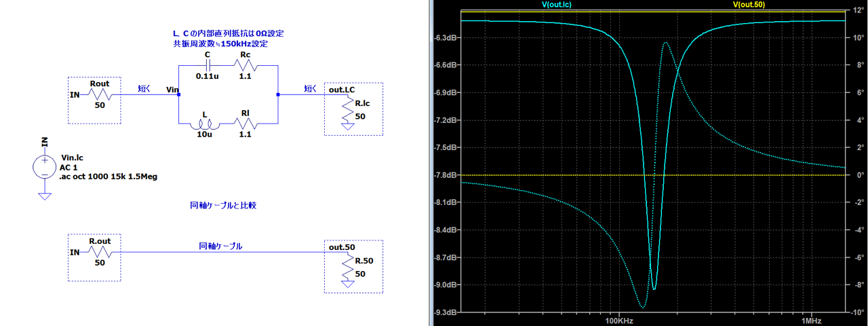
Task: Click the Rout 50 ohm resistor symbol
Action: [99, 95]
